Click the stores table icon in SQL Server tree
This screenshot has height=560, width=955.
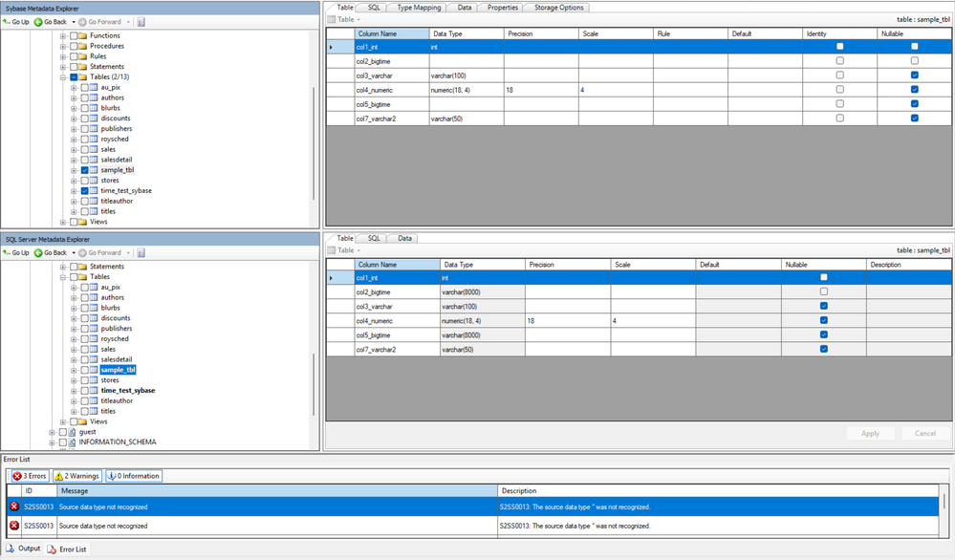click(94, 380)
